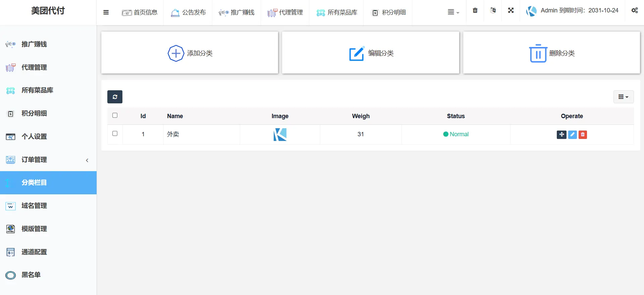
Task: Check the checkbox for row 外卖
Action: coord(115,134)
